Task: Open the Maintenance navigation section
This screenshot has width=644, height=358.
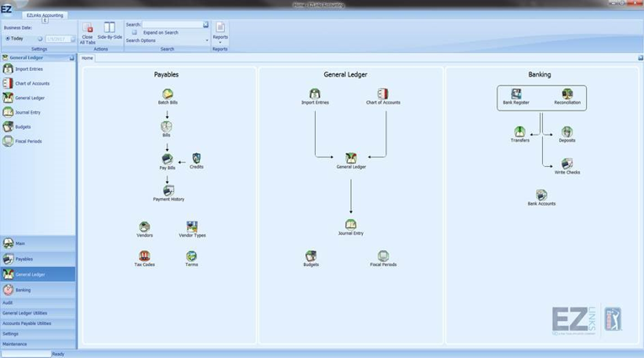Action: [x=38, y=344]
